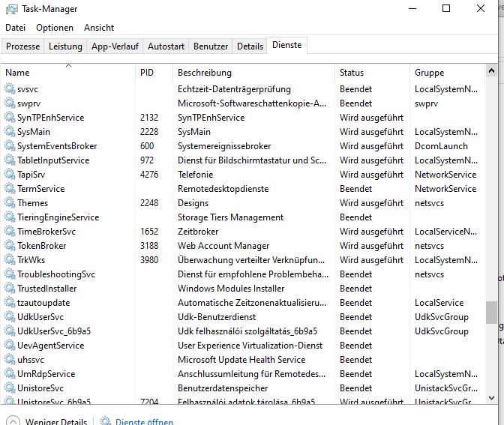
Task: Select the Systemereignissebroker description
Action: (x=224, y=146)
